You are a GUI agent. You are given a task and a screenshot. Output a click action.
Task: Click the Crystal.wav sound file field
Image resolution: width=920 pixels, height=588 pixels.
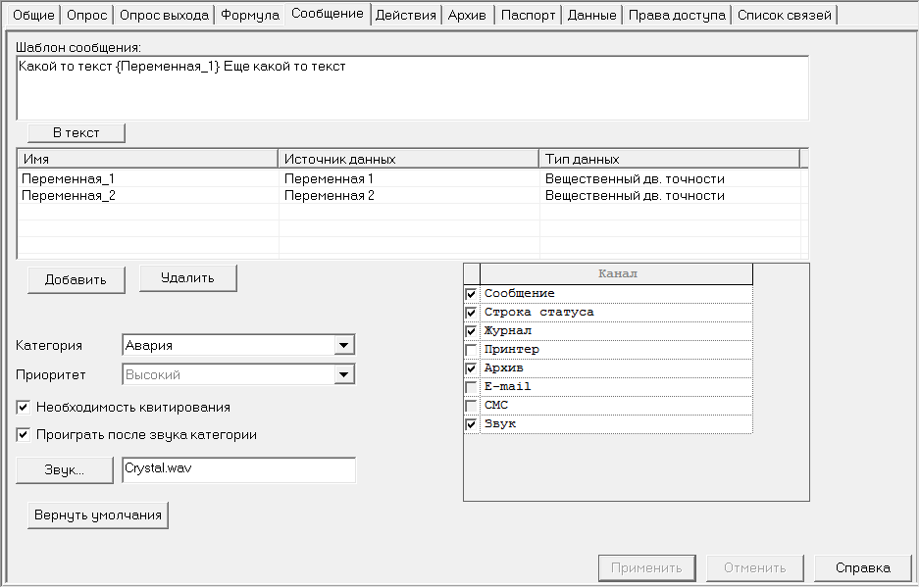[238, 470]
